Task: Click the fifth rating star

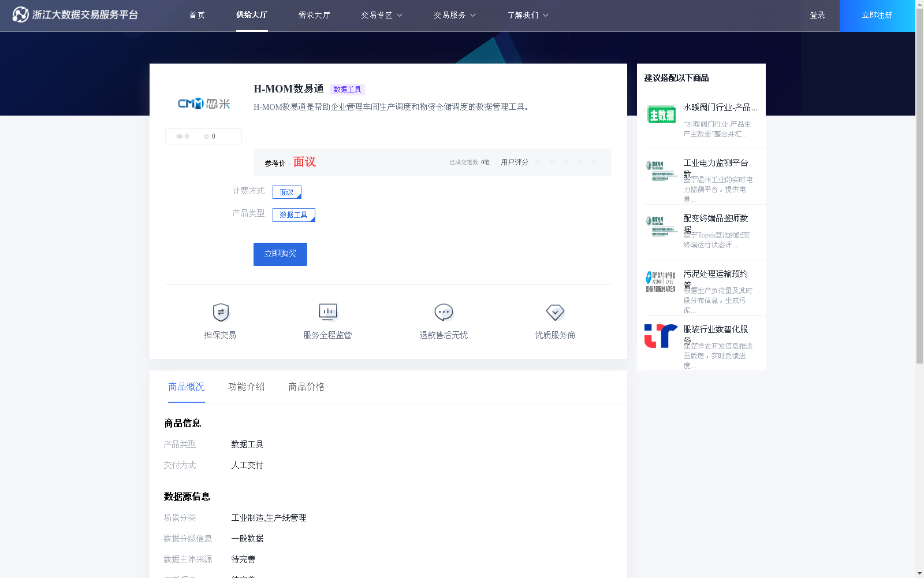Action: [594, 162]
